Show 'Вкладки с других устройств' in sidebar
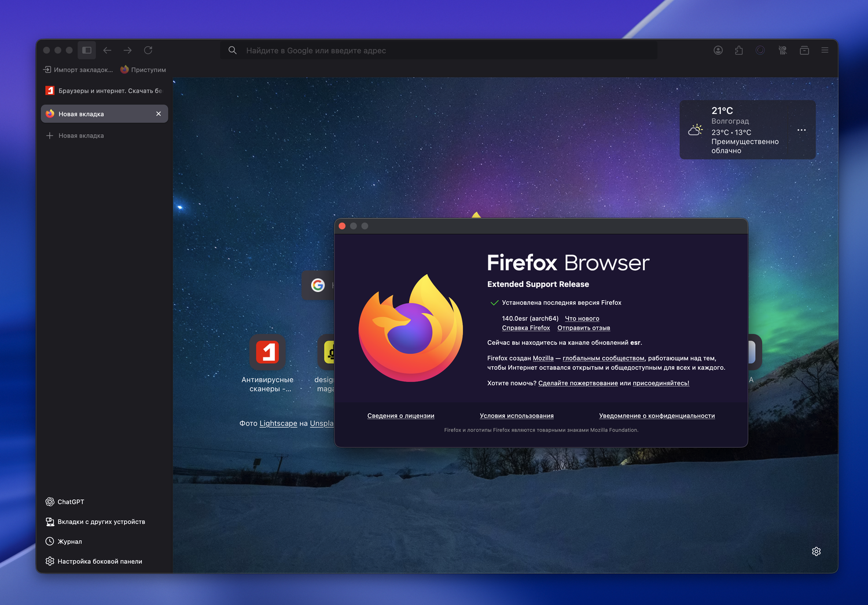This screenshot has height=605, width=868. (95, 522)
